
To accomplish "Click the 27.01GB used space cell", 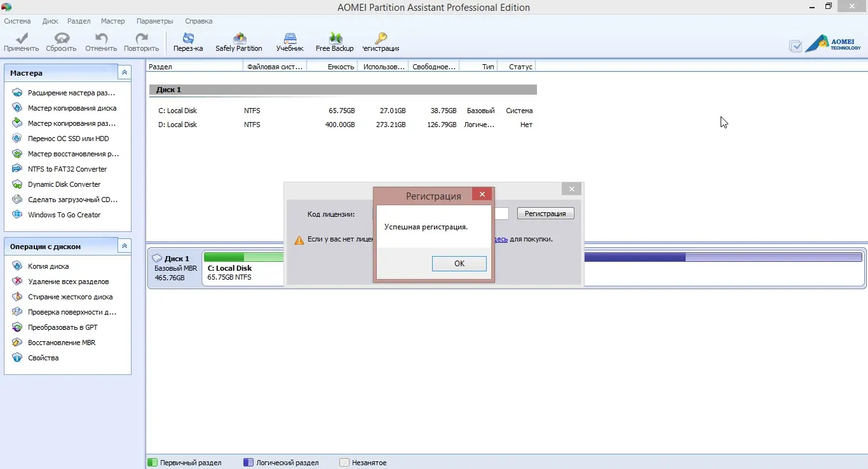I will [x=393, y=111].
